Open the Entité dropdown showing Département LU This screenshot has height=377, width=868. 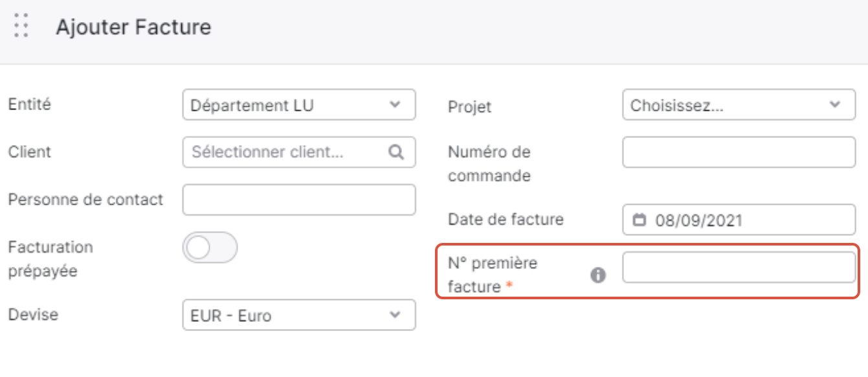click(x=299, y=105)
